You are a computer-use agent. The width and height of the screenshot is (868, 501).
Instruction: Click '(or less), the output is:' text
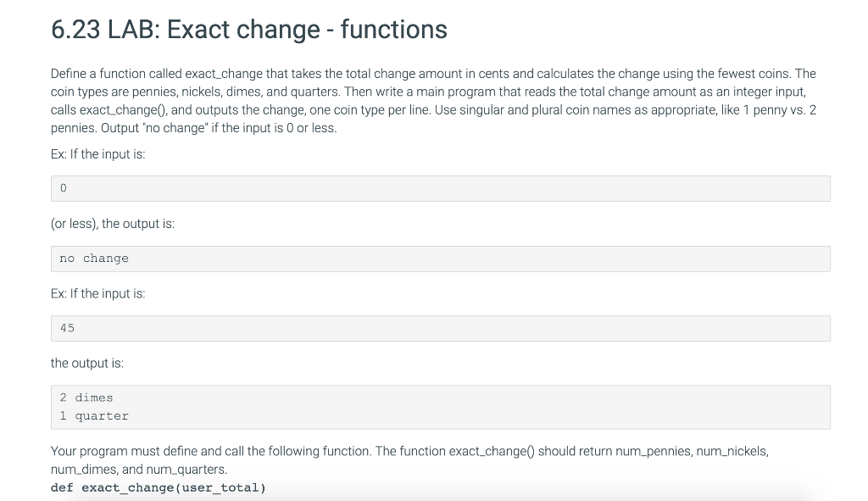coord(113,224)
